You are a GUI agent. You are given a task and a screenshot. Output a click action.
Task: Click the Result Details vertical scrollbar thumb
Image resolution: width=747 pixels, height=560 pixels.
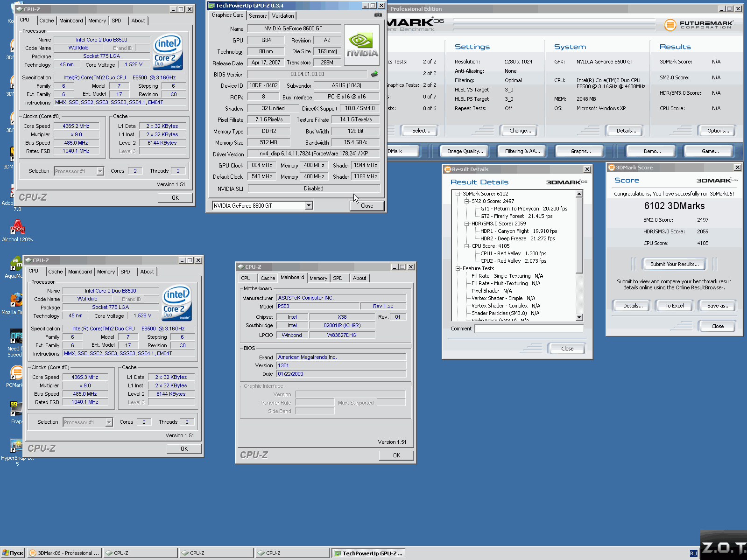[579, 236]
